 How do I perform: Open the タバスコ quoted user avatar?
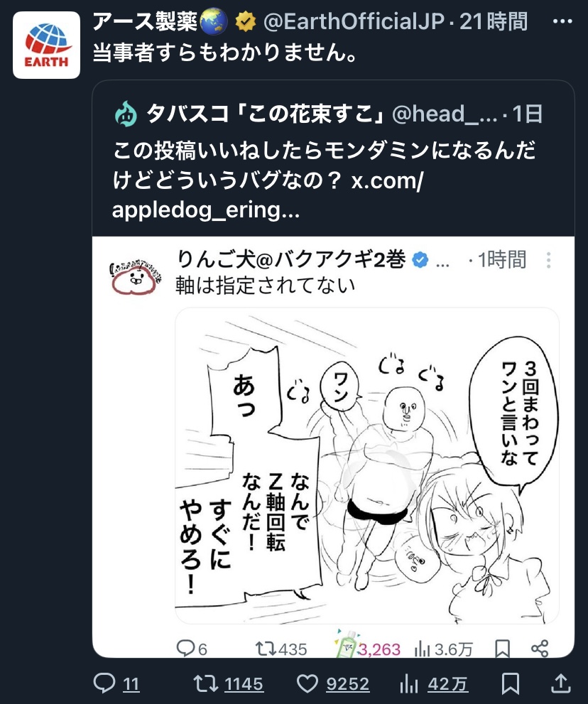[126, 114]
